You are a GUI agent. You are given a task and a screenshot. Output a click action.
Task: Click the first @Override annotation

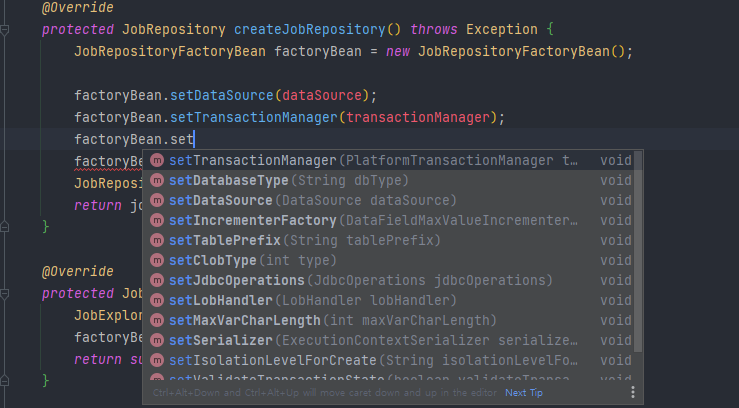coord(78,8)
